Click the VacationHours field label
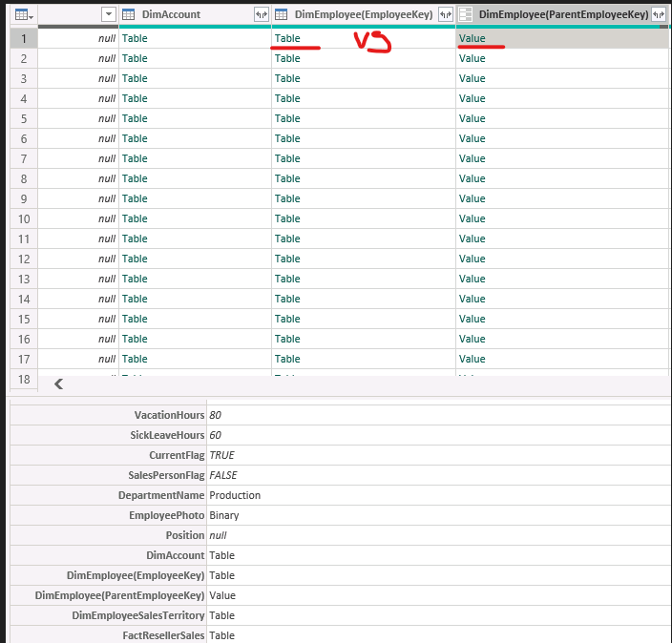Viewport: 672px width, 643px height. (169, 415)
